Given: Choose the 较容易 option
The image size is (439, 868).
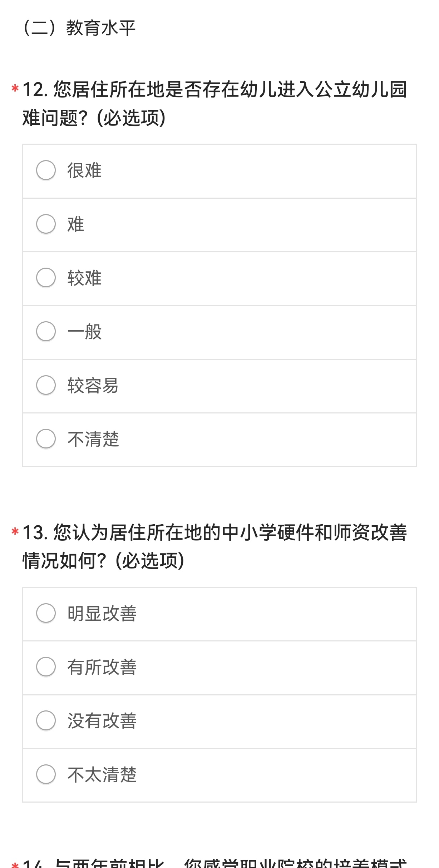Looking at the screenshot, I should 46,385.
